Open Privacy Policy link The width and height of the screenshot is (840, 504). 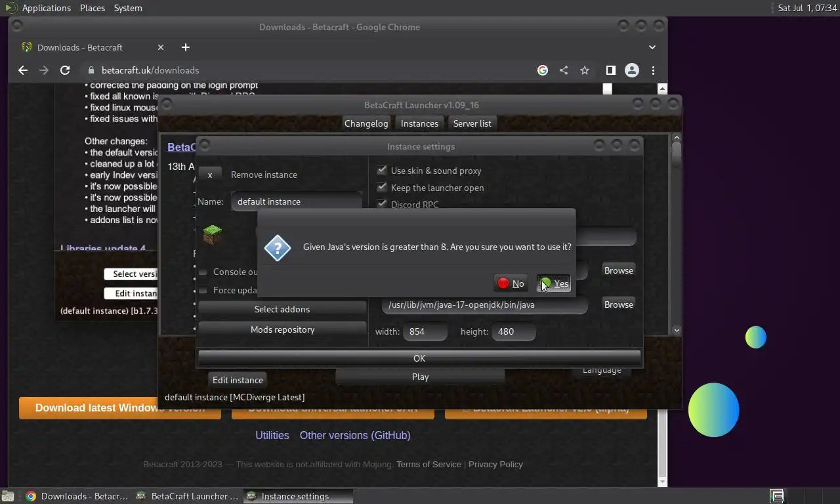pyautogui.click(x=495, y=464)
